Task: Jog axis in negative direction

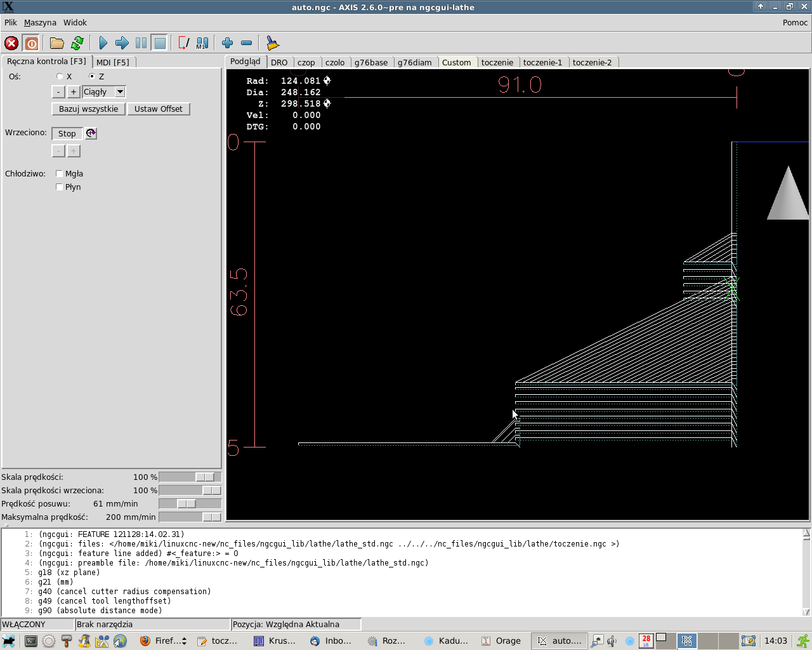Action: click(x=58, y=92)
